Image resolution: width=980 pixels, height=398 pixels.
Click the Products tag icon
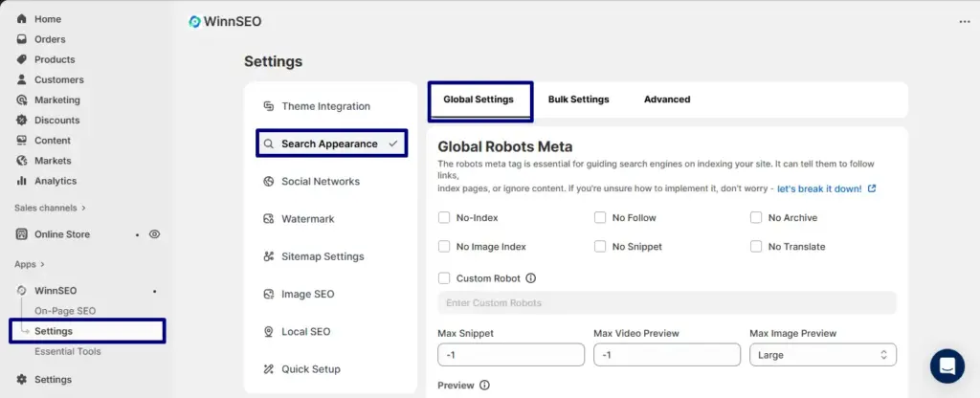22,59
